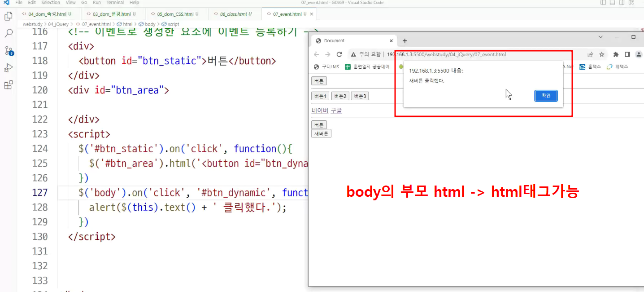644x292 pixels.
Task: Bookmark this page with star icon
Action: [x=602, y=54]
